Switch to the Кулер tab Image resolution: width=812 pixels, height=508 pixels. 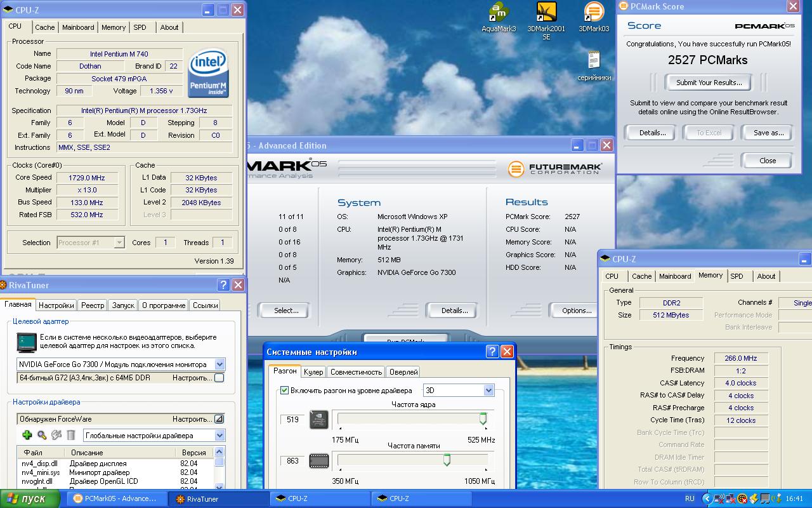tap(313, 372)
